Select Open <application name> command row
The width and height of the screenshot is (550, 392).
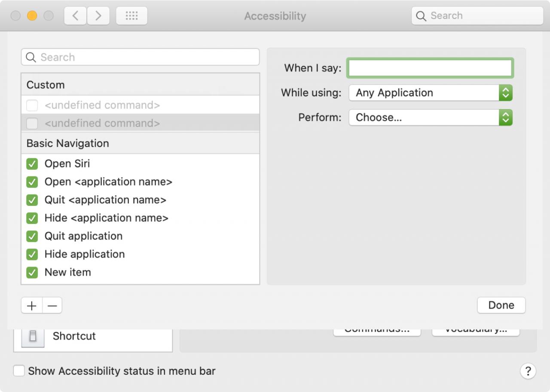coord(141,182)
